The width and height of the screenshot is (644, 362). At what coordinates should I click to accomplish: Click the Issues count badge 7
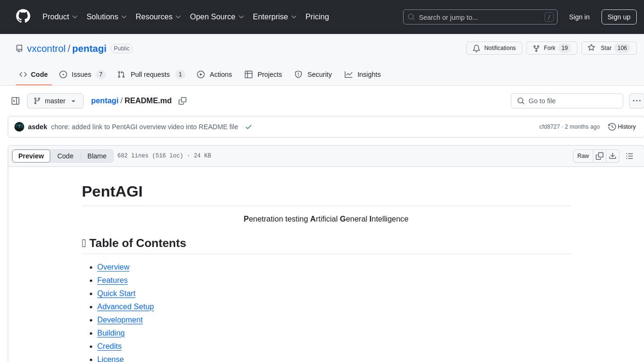(100, 74)
